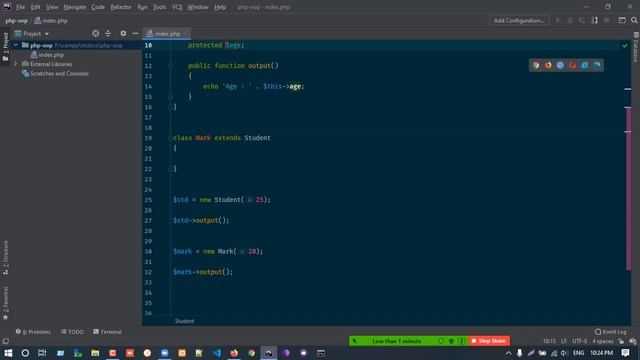Open Run Anything window icon in toolbar
Image resolution: width=640 pixels, height=360 pixels.
point(622,20)
